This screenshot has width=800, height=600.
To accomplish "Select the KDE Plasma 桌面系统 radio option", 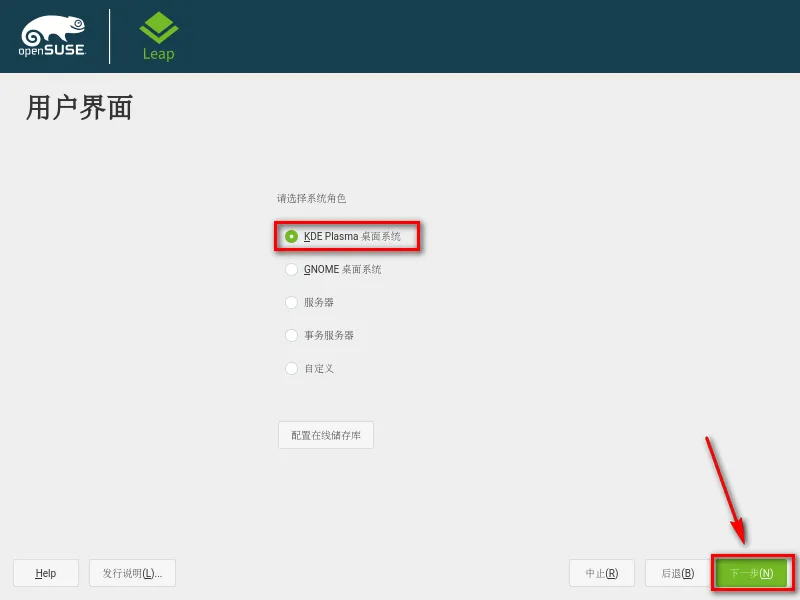I will pyautogui.click(x=343, y=236).
